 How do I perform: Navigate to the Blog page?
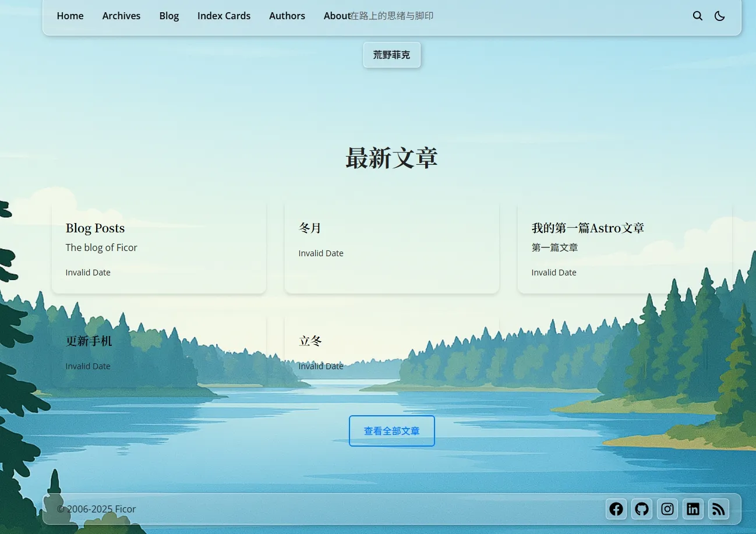tap(169, 16)
